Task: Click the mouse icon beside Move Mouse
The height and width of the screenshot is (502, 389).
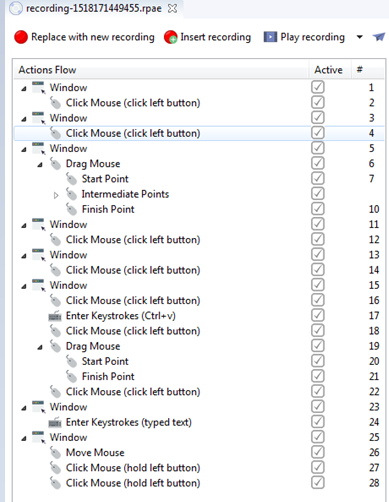Action: tap(55, 453)
